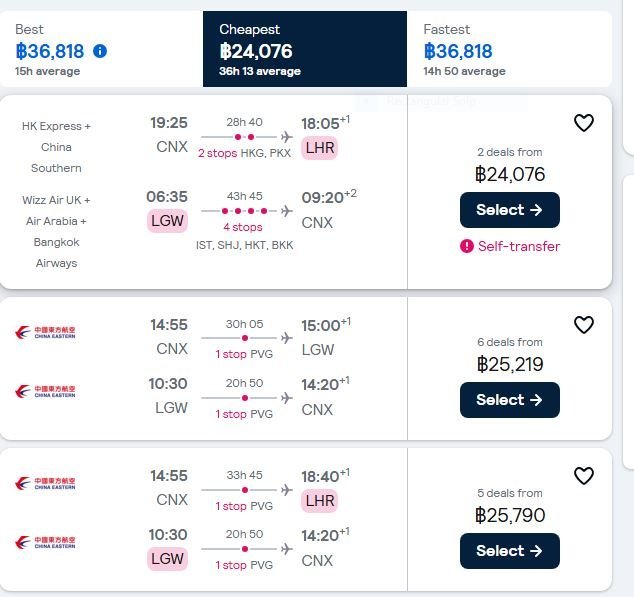Open info icon next to Best price
The height and width of the screenshot is (597, 634).
pos(100,51)
